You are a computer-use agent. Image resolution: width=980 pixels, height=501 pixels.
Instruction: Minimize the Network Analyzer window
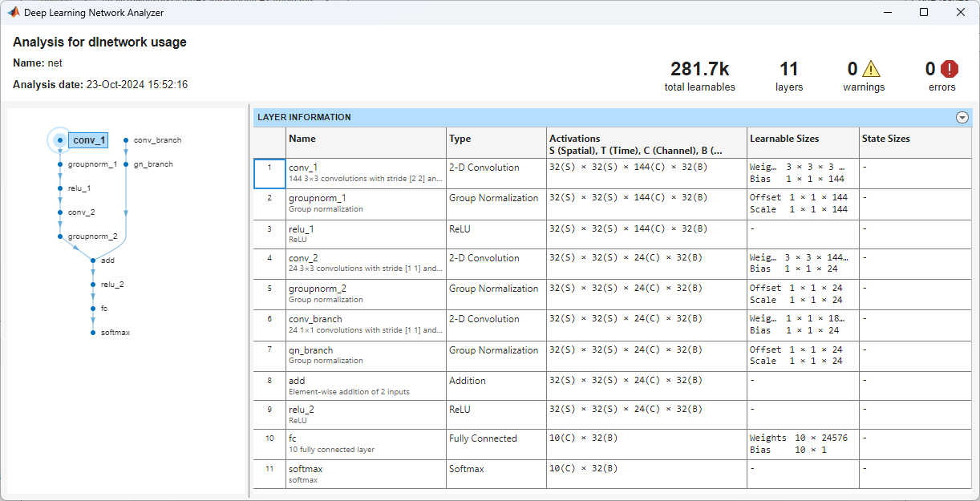887,12
